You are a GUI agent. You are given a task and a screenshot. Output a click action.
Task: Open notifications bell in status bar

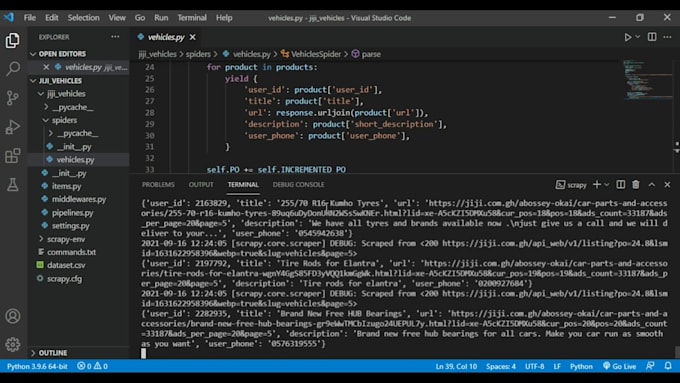click(668, 366)
